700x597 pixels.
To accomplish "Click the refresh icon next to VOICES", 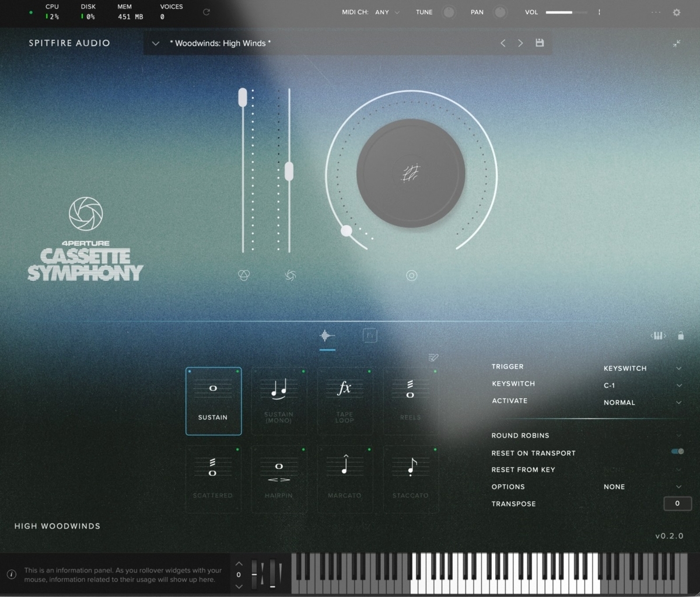I will coord(206,12).
